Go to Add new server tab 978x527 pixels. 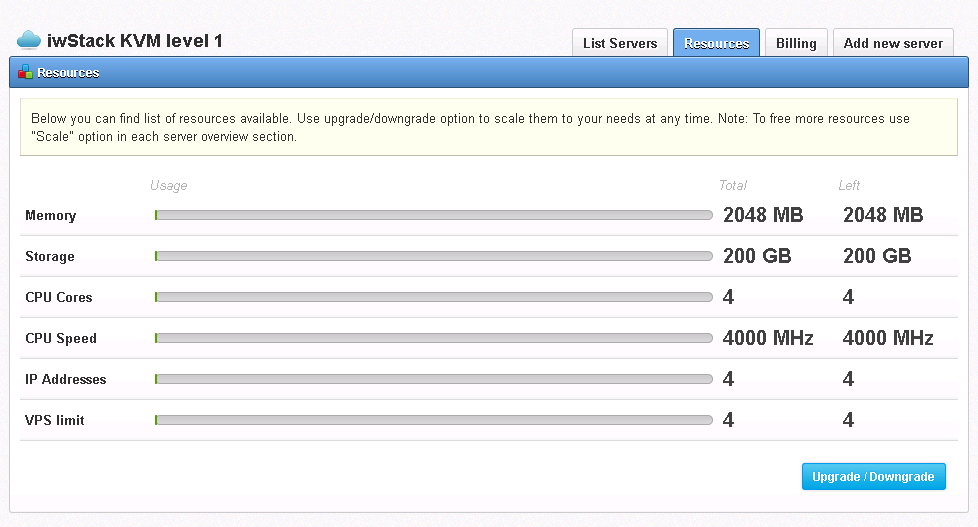[x=893, y=43]
